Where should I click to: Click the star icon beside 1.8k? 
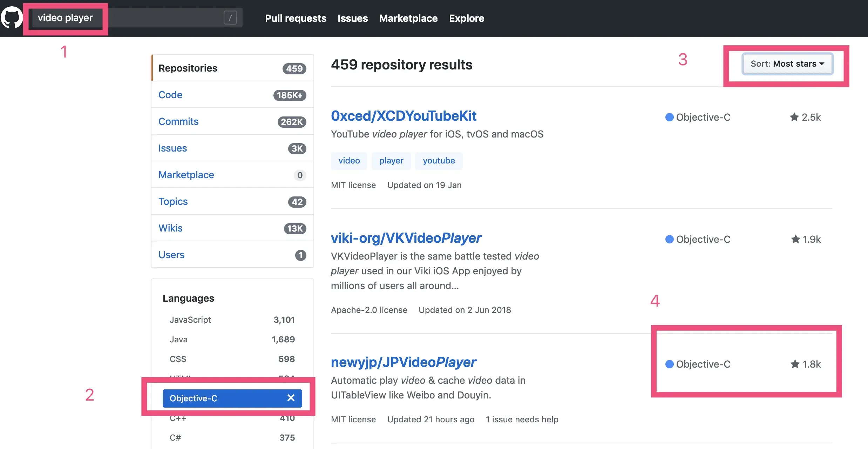click(795, 364)
